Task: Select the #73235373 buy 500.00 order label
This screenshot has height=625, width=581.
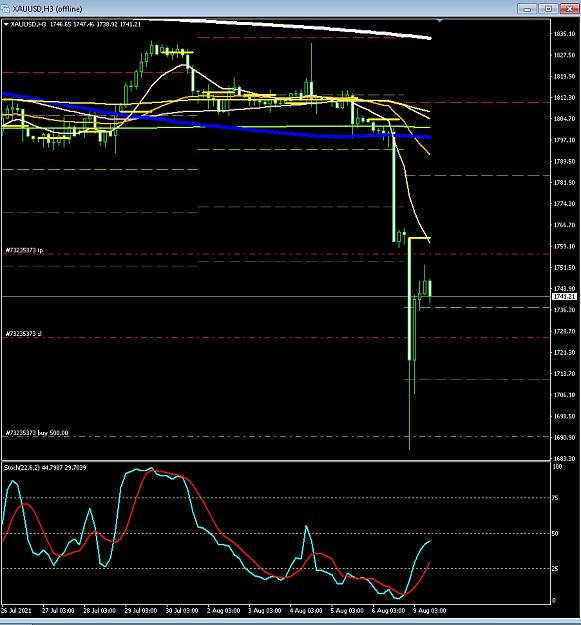Action: [x=37, y=432]
